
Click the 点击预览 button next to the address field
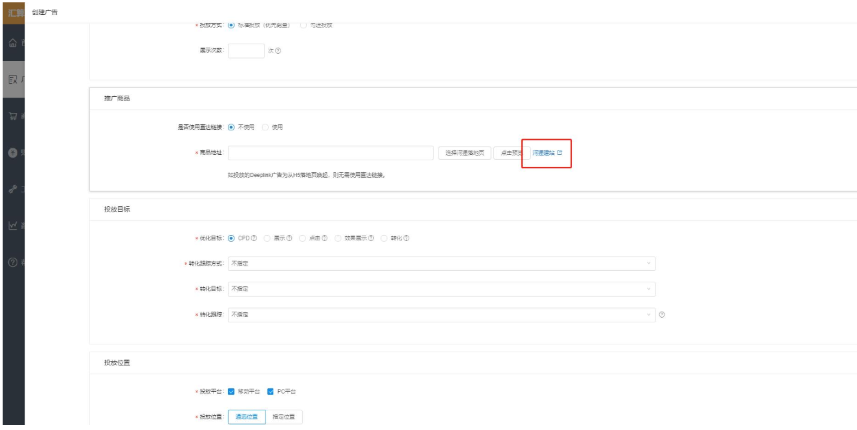point(508,153)
